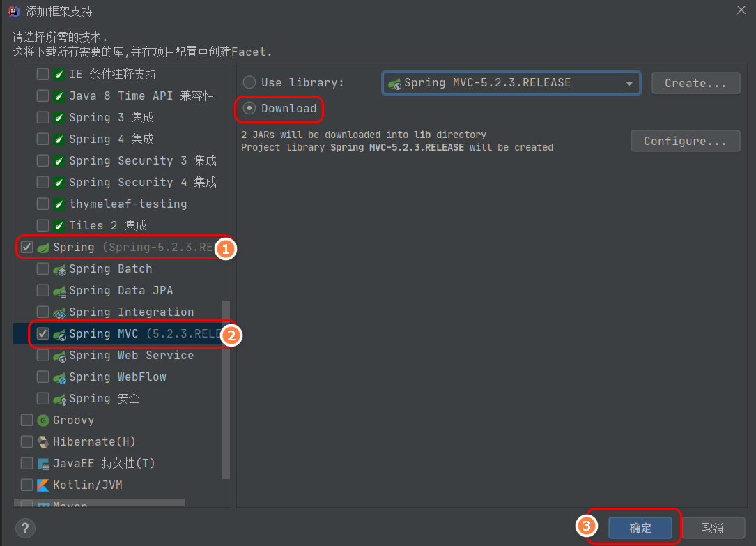Viewport: 756px width, 546px height.
Task: Click the Spring WebFlow icon
Action: tap(59, 377)
